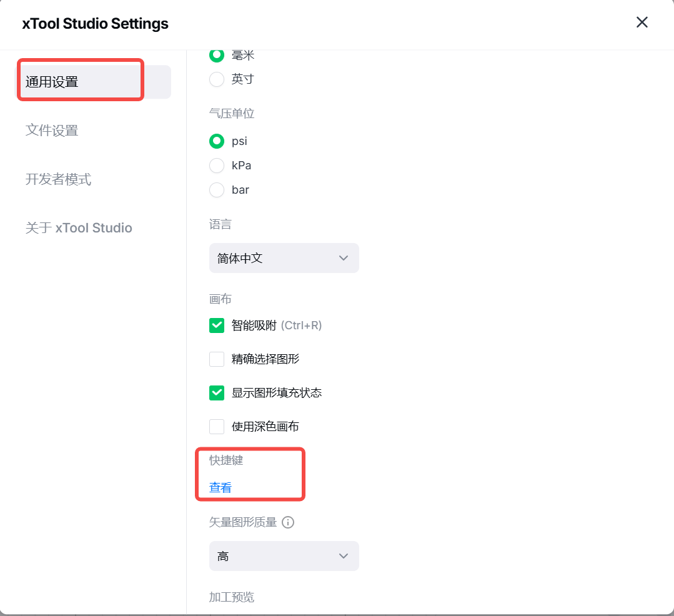Uncheck 显示图形填充状态
This screenshot has width=674, height=616.
217,393
